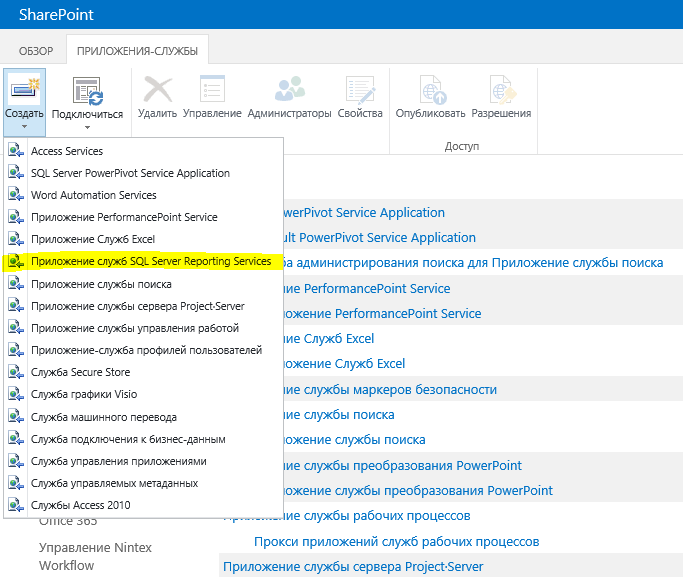Click icon beside SQL Server PowerPivot Service Application entry
This screenshot has height=577, width=683.
coord(16,172)
